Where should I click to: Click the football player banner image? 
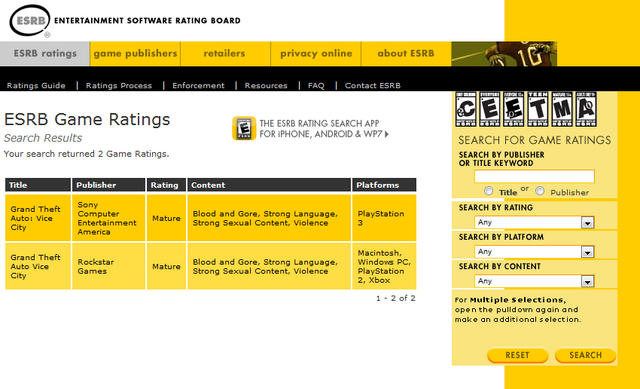pyautogui.click(x=504, y=53)
